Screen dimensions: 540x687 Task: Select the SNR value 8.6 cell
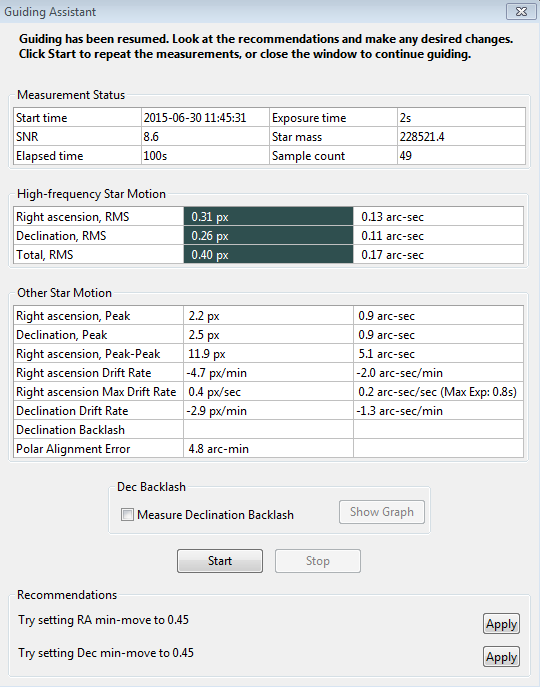pyautogui.click(x=205, y=137)
